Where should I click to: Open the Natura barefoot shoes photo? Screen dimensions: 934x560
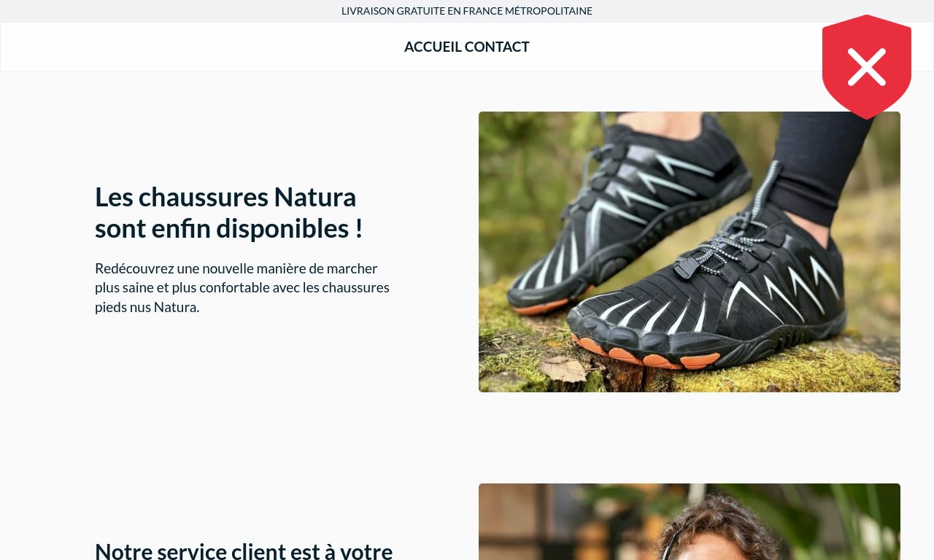pos(690,252)
